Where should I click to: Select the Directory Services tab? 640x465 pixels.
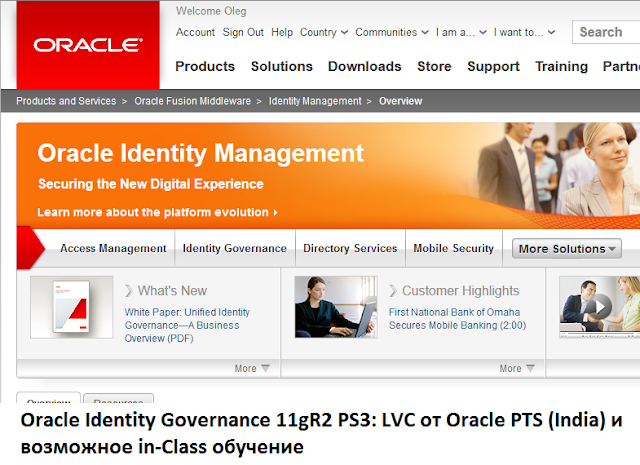(350, 248)
